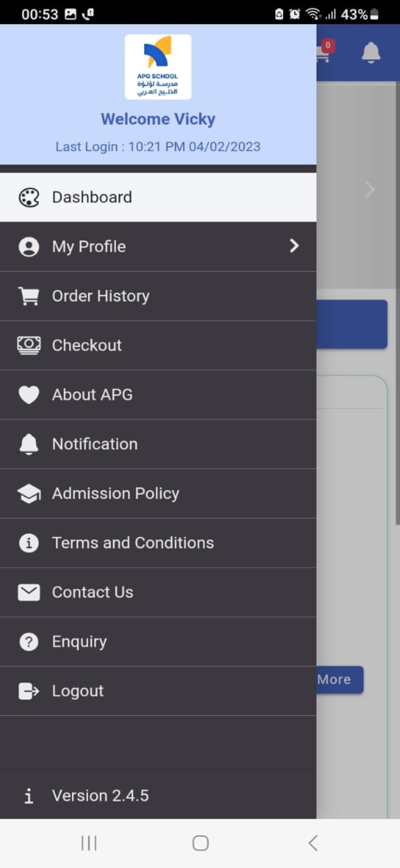The height and width of the screenshot is (868, 400).
Task: Click the Contact Us envelope icon
Action: tap(29, 592)
